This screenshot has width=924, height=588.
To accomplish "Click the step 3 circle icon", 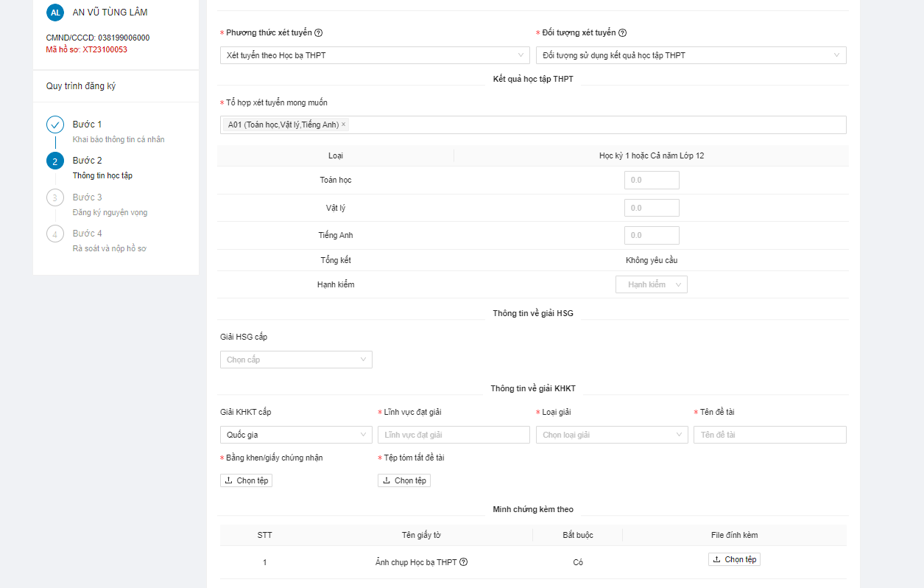I will pos(55,197).
